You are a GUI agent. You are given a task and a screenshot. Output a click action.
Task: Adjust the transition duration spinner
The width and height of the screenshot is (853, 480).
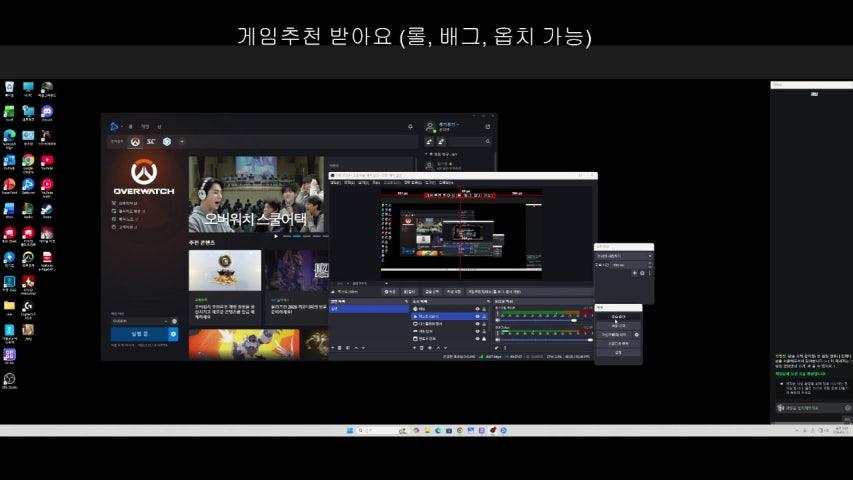point(633,265)
